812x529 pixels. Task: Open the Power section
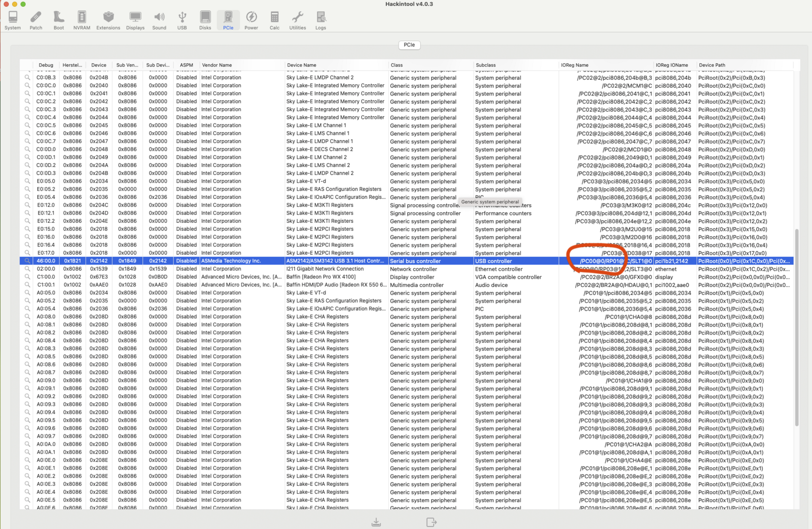251,21
